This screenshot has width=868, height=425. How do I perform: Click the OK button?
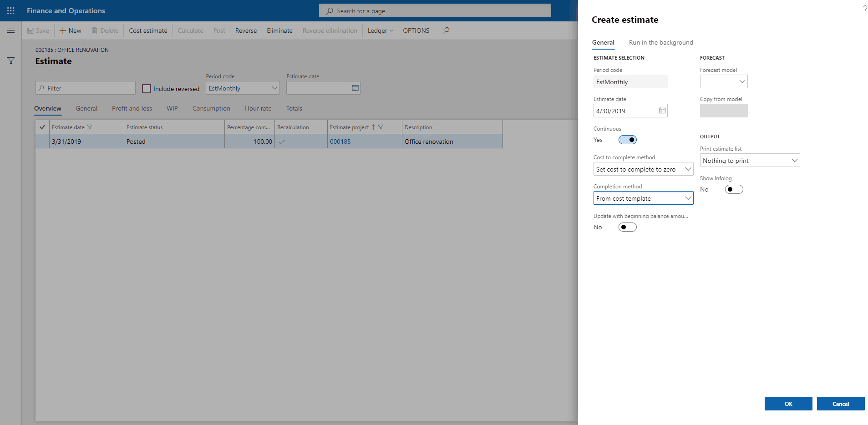[x=788, y=404]
